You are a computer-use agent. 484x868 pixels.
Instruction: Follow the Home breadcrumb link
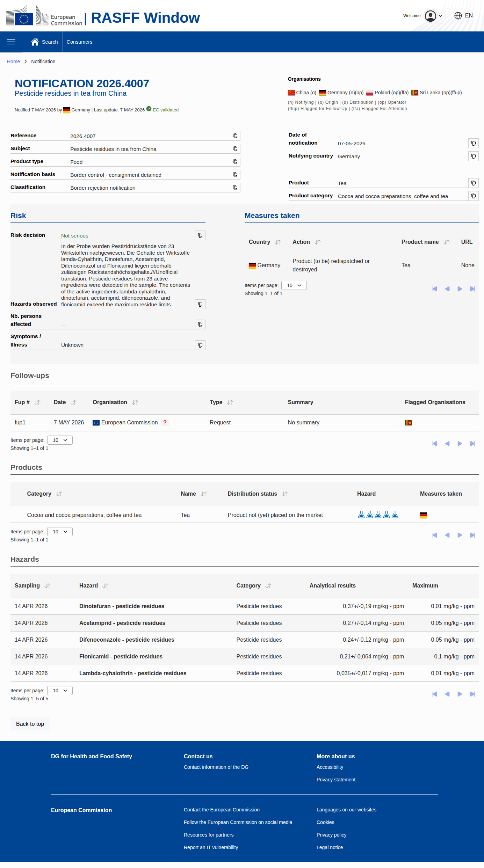(x=13, y=61)
